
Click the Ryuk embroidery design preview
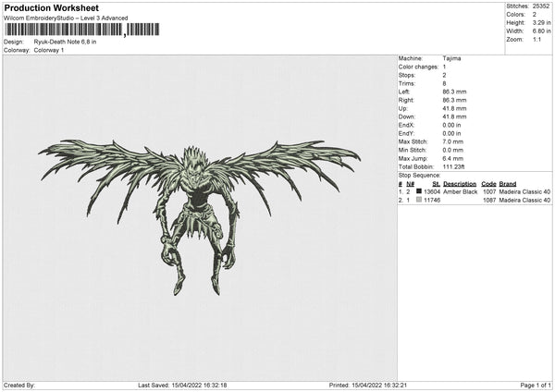click(199, 217)
